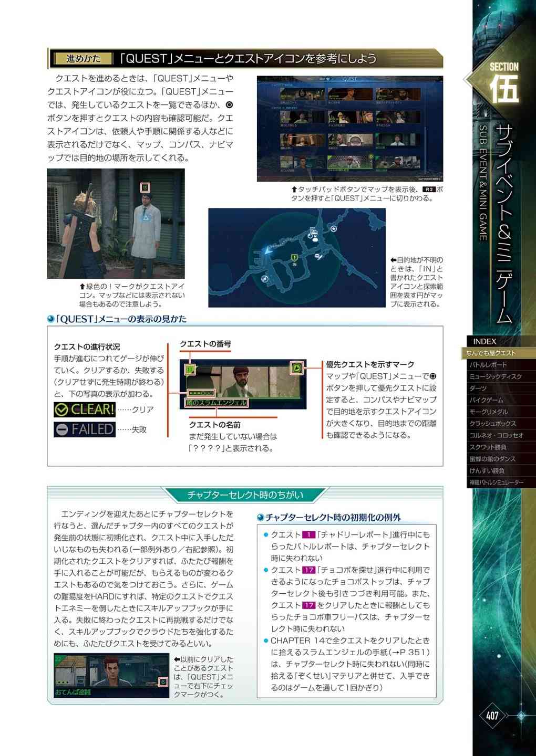Choose コルネオ・コロッセオ in the INDEX
This screenshot has width=536, height=756.
[x=496, y=435]
